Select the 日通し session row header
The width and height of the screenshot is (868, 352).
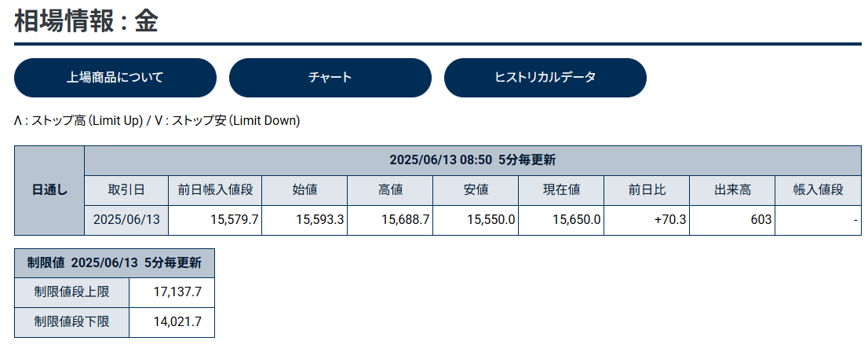point(49,190)
